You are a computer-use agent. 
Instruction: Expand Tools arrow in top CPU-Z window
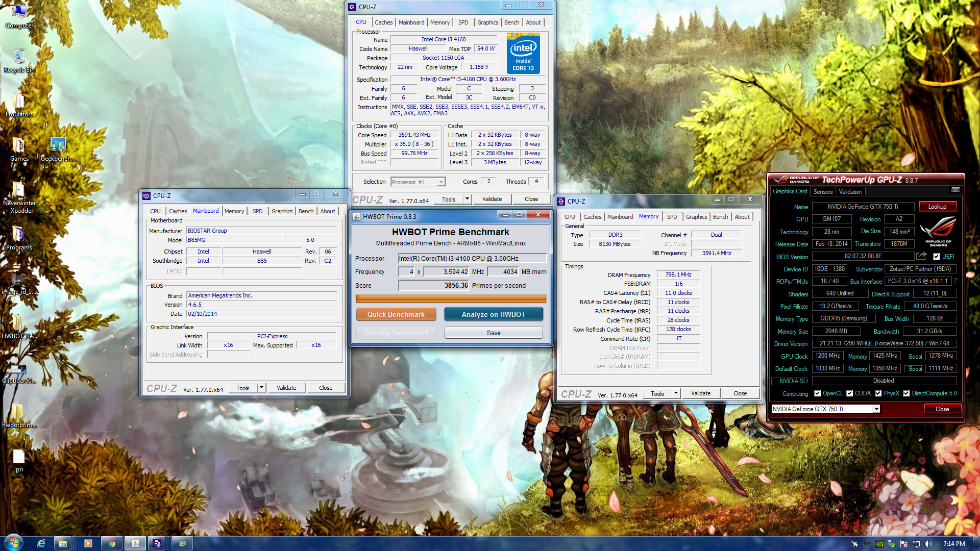click(x=467, y=199)
